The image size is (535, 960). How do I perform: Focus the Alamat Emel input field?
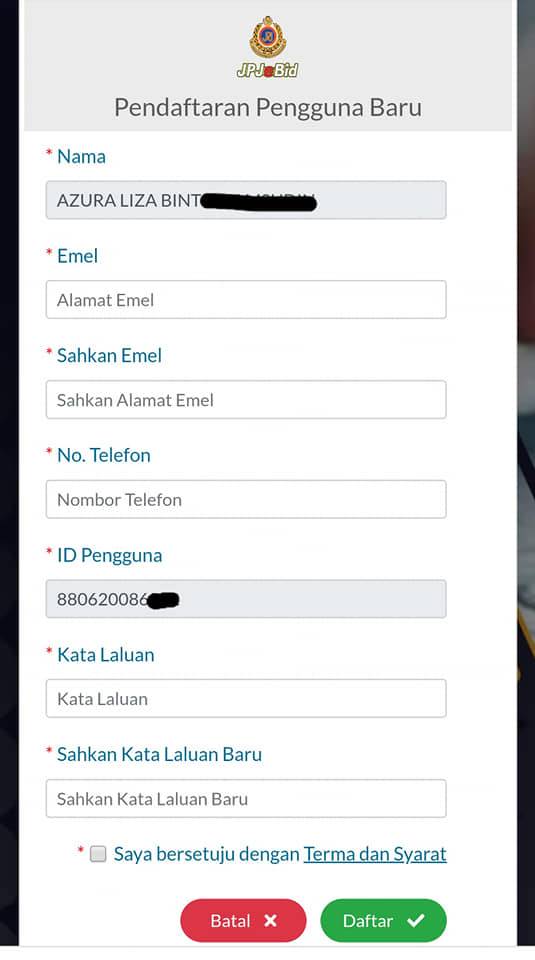click(x=246, y=299)
